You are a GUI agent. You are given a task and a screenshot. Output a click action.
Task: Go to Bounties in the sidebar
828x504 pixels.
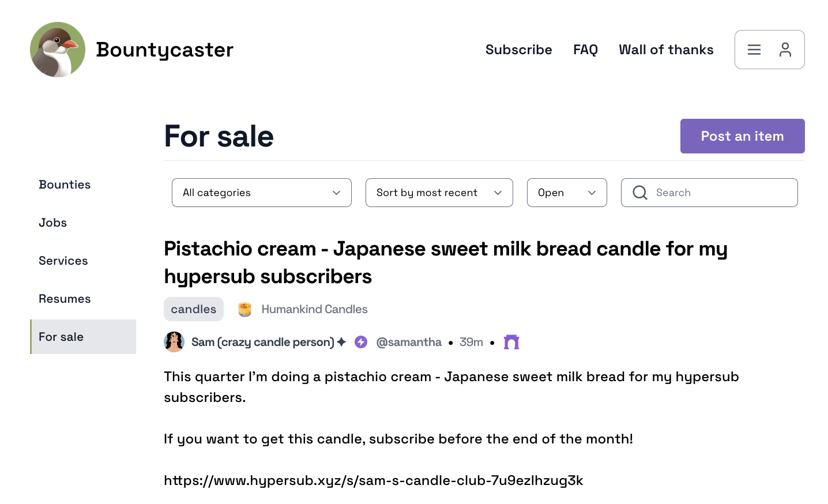(65, 185)
